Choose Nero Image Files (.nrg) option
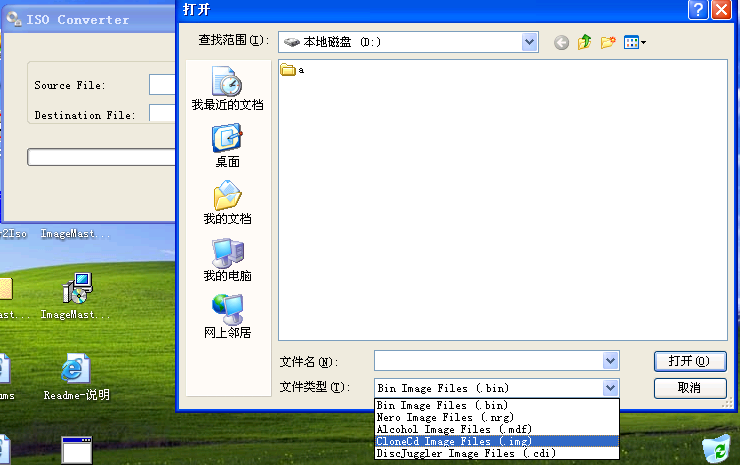The width and height of the screenshot is (740, 465). (496, 417)
